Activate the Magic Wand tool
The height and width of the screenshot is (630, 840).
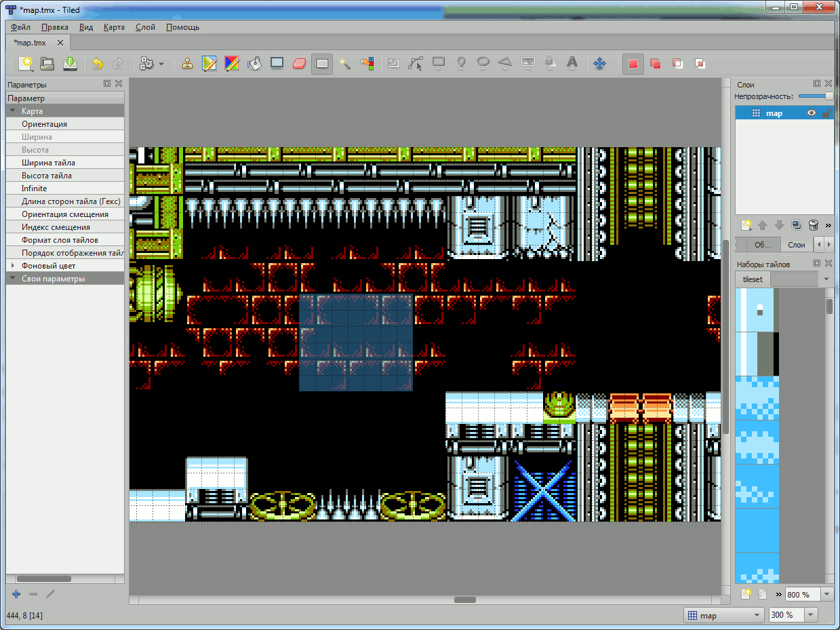click(345, 64)
